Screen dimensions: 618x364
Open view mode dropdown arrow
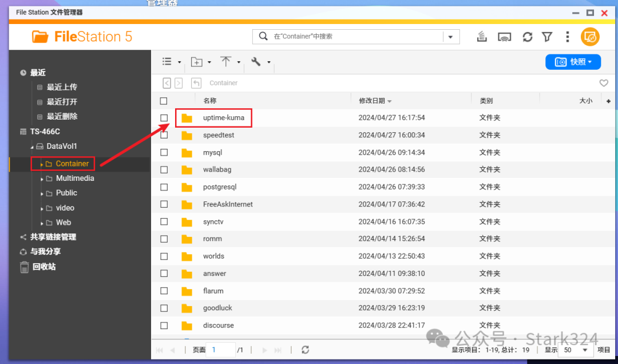click(179, 62)
